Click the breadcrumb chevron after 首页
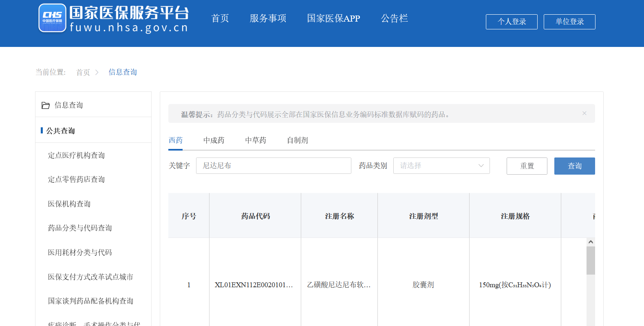 (97, 72)
